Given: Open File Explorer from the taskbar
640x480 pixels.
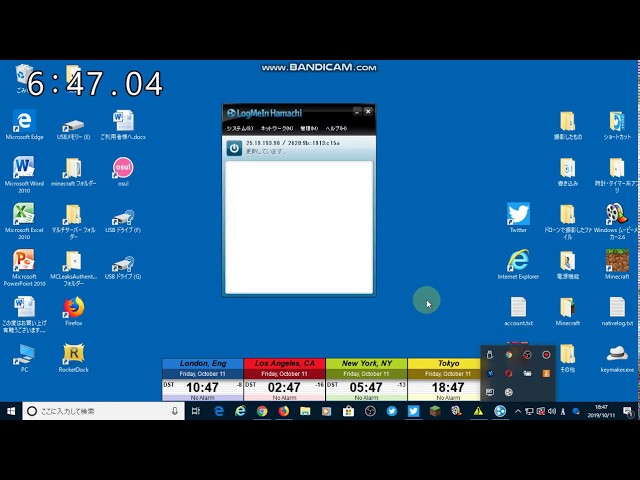Looking at the screenshot, I should pos(305,411).
